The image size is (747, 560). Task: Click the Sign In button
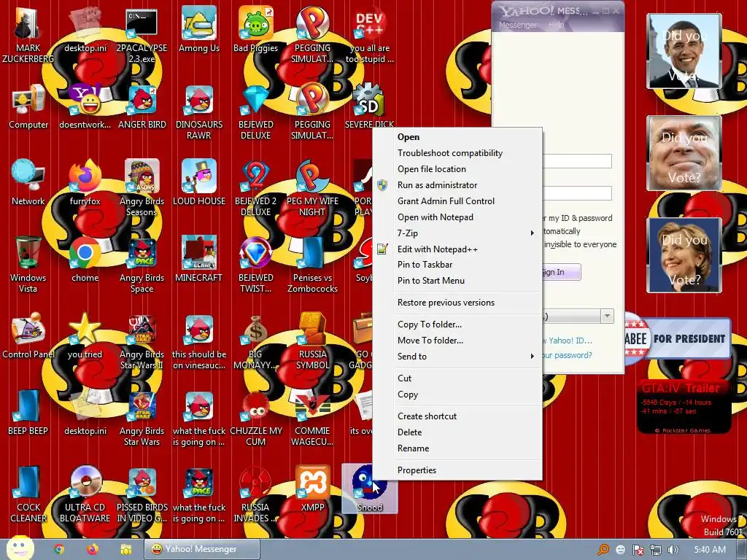point(562,272)
